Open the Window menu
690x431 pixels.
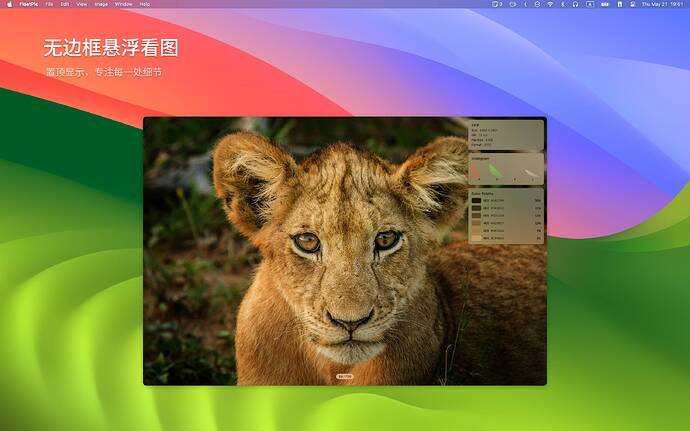tap(123, 4)
